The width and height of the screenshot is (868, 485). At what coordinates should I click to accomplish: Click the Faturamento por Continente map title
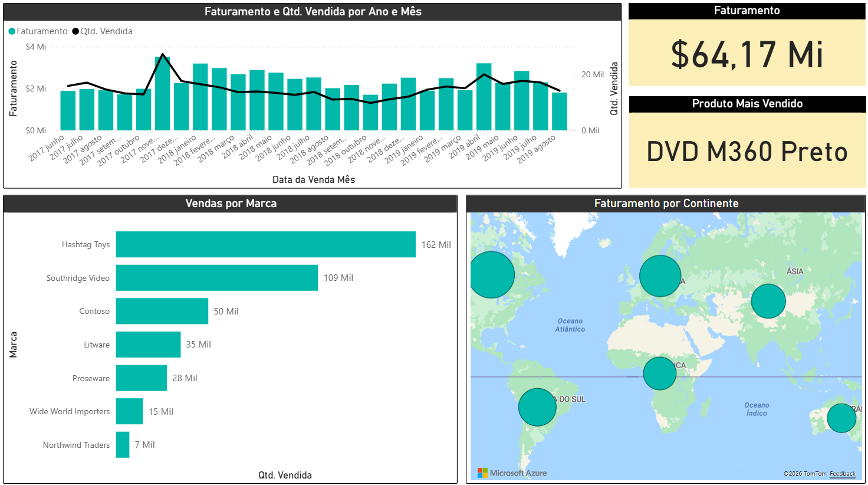[666, 204]
